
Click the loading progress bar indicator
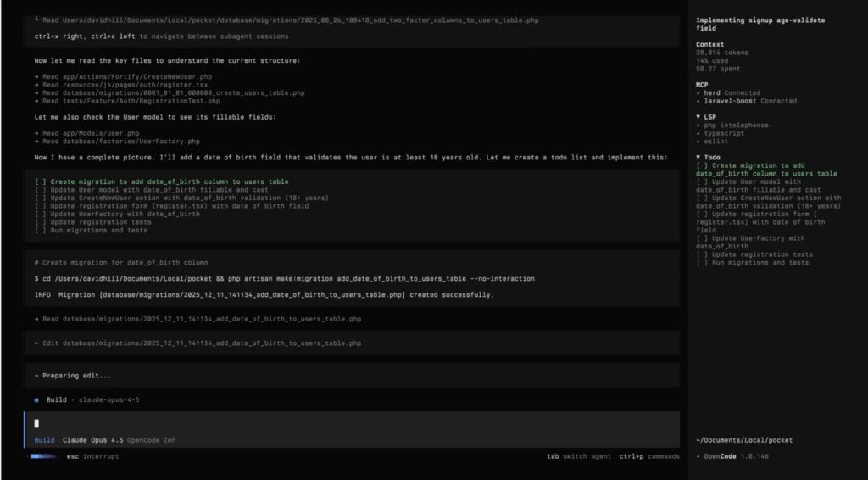tap(43, 456)
